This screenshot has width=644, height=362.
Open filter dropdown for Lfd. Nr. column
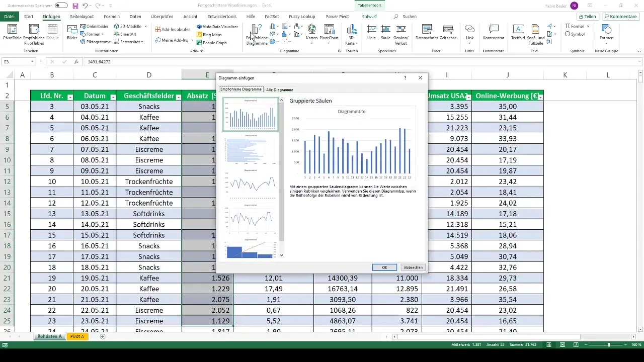[x=70, y=97]
